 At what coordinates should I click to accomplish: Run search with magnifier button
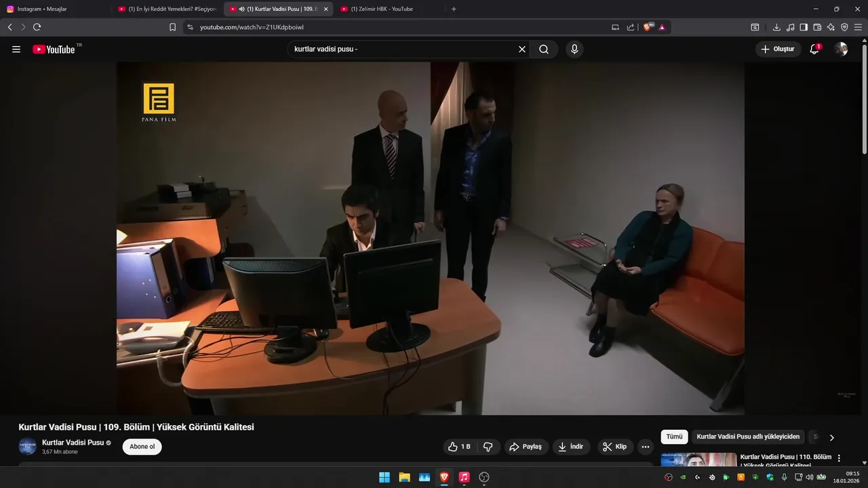[544, 49]
